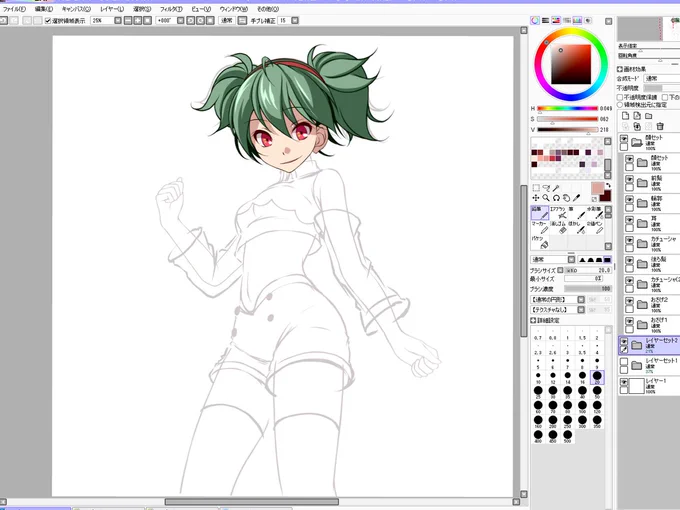Screen dimensions: 680x510
Task: Hide the レイヤーセット2 layer folder
Action: (624, 341)
